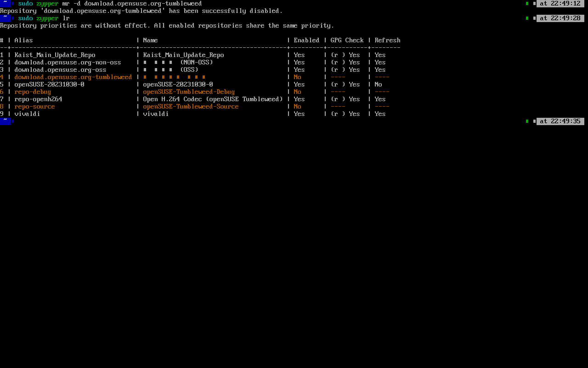The image size is (588, 368).
Task: Select 'openSUSE-20231030-0' in Name column
Action: (x=178, y=85)
